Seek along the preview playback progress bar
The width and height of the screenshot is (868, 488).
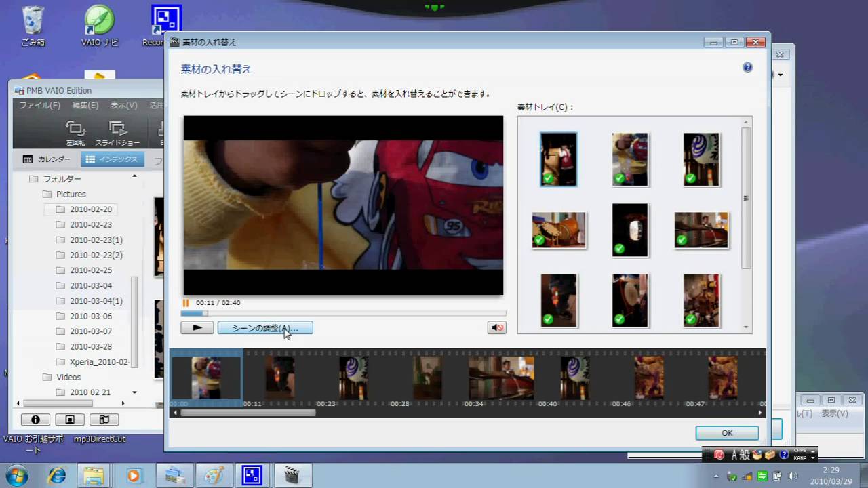[343, 313]
